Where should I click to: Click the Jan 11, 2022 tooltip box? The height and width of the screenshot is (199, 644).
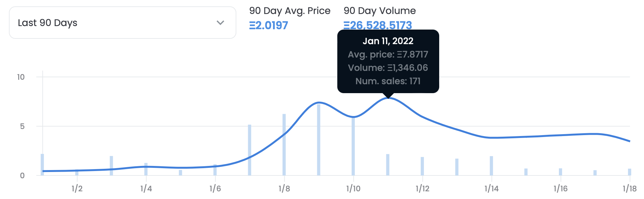coord(388,61)
